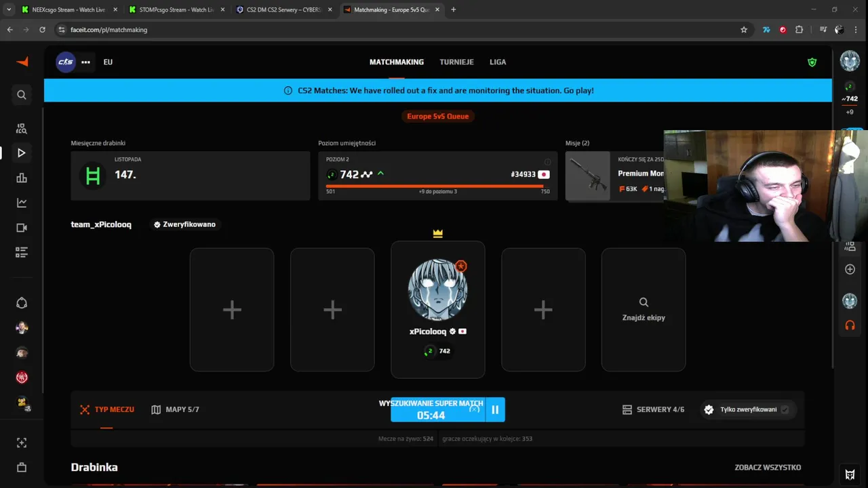Open the site info icon in address bar

(62, 30)
